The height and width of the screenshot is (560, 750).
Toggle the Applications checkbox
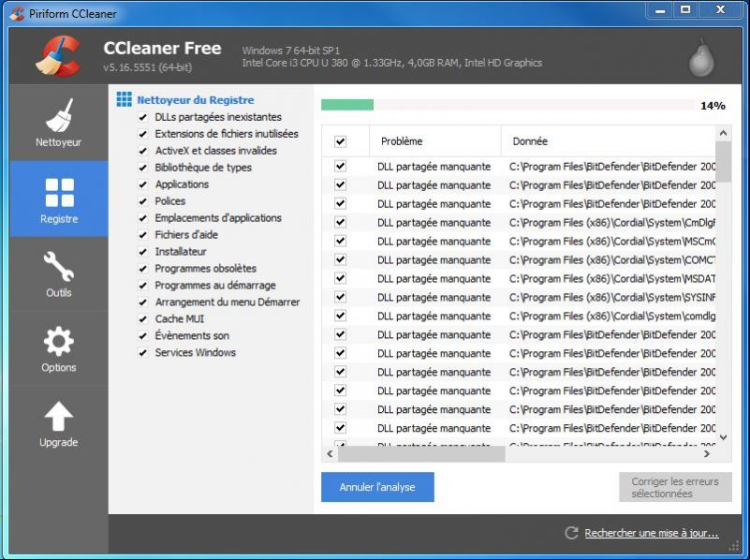click(142, 184)
